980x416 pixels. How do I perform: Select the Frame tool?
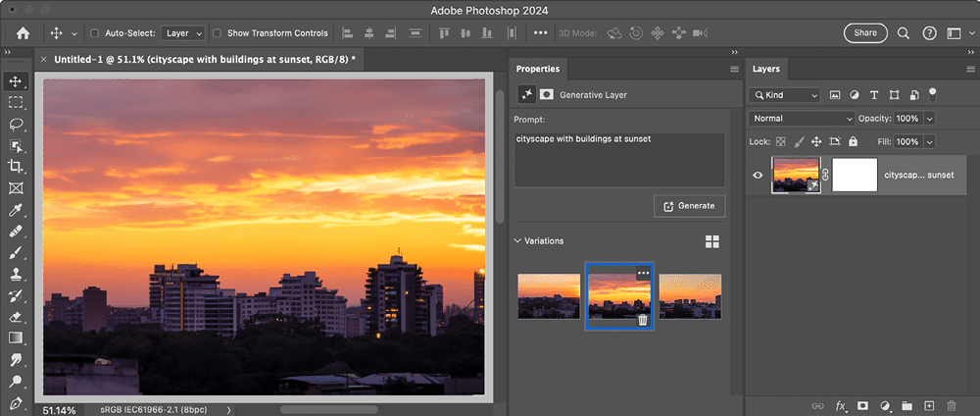pyautogui.click(x=16, y=187)
